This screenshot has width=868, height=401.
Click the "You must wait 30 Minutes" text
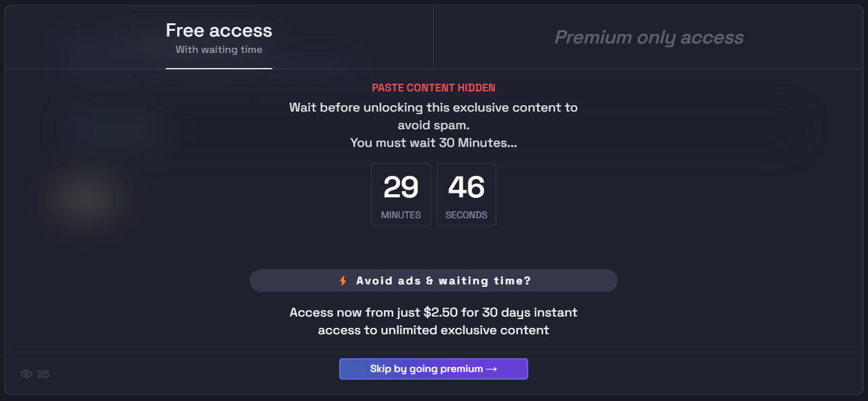tap(433, 143)
